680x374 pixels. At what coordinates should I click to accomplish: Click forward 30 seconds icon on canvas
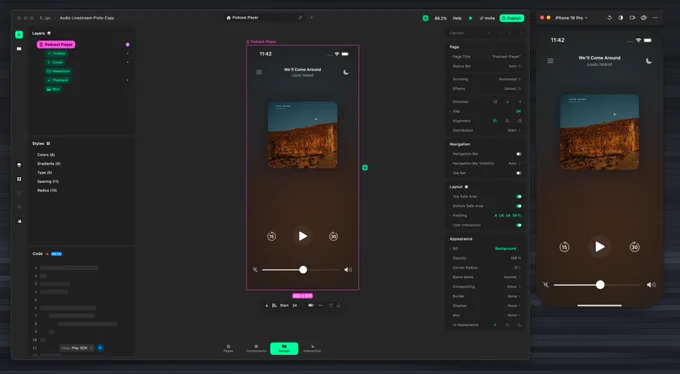(333, 236)
